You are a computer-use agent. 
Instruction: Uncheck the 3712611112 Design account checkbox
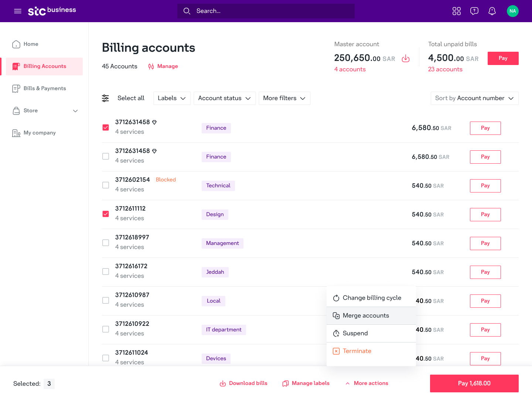[x=106, y=214]
